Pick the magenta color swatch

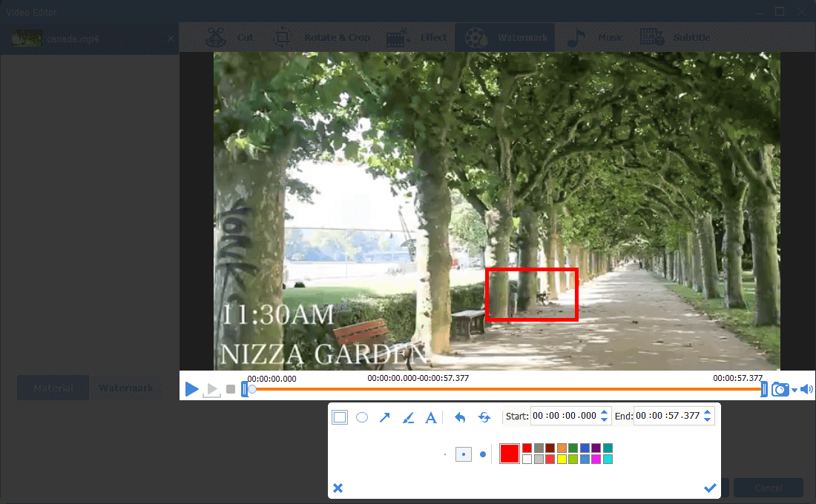[x=596, y=460]
